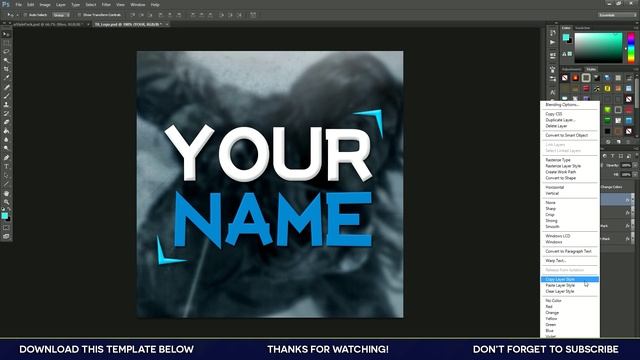The height and width of the screenshot is (360, 640).
Task: Set anti-aliasing to Smooth
Action: tap(552, 227)
